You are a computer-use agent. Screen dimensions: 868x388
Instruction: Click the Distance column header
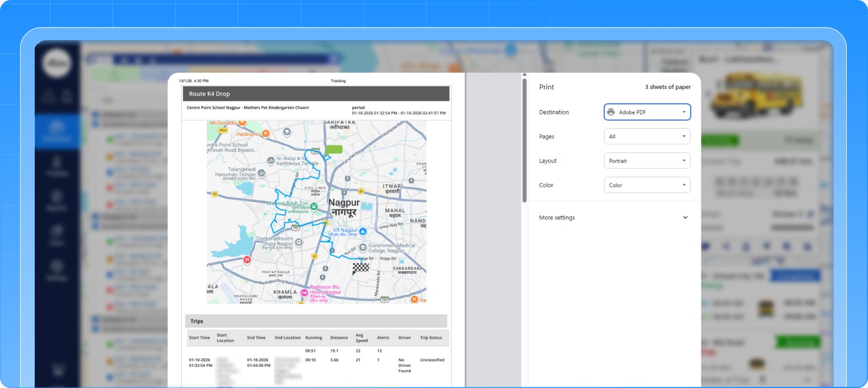(x=339, y=338)
